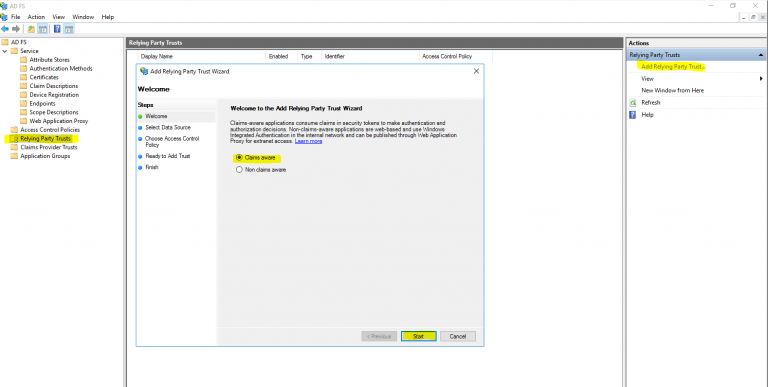This screenshot has width=768, height=387.
Task: Select the Certificates folder
Action: [x=44, y=77]
